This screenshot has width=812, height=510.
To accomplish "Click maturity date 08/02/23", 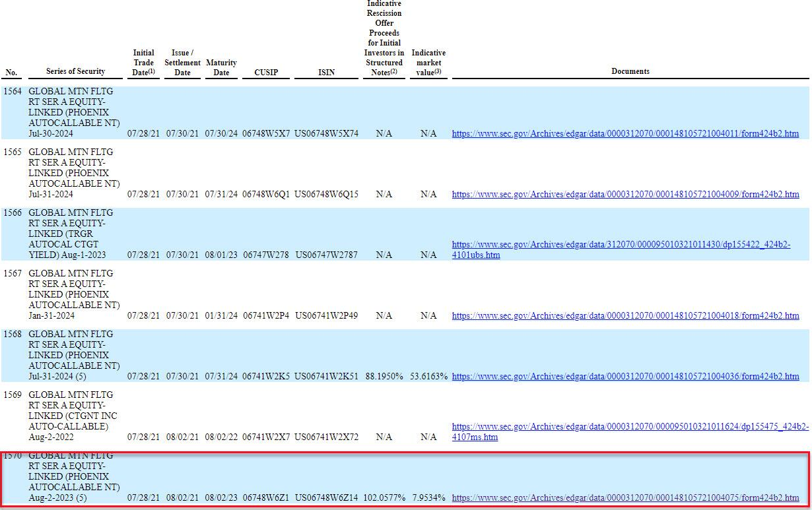I will point(221,497).
